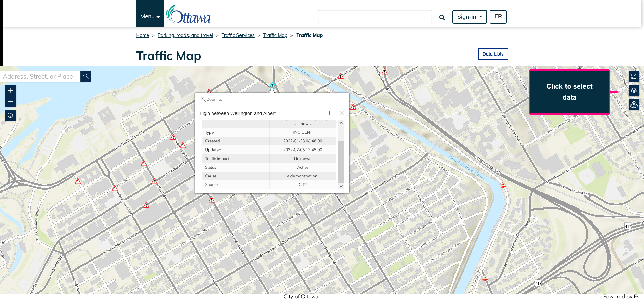644x299 pixels.
Task: Click the Cause value a demonstration
Action: (303, 176)
